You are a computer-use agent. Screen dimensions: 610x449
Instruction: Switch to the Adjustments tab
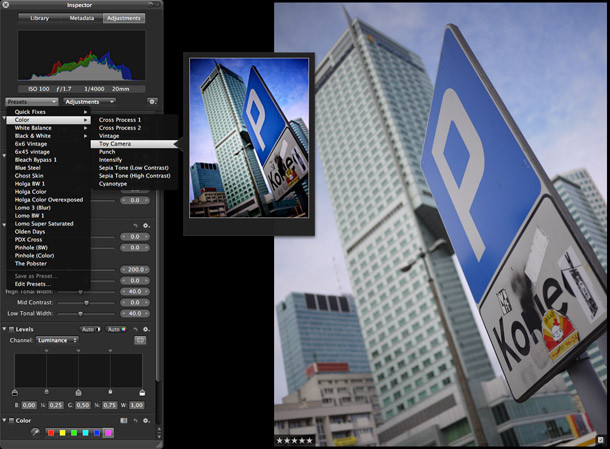124,18
